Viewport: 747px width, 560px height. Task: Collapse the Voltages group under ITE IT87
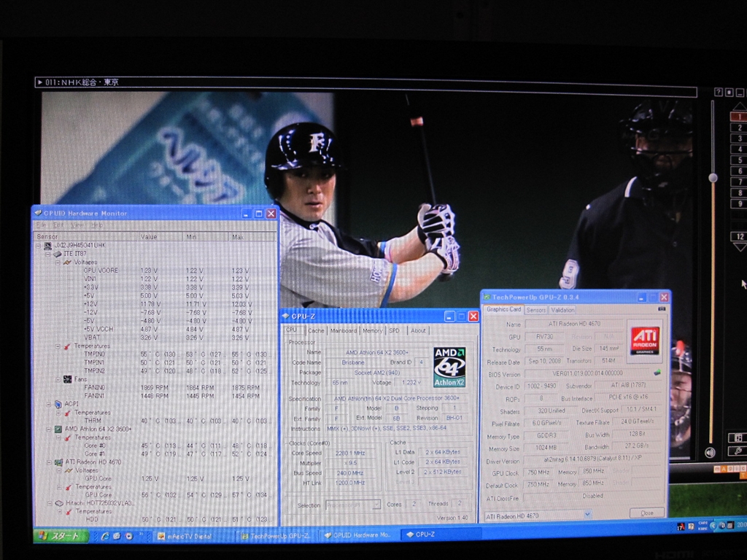[x=58, y=262]
